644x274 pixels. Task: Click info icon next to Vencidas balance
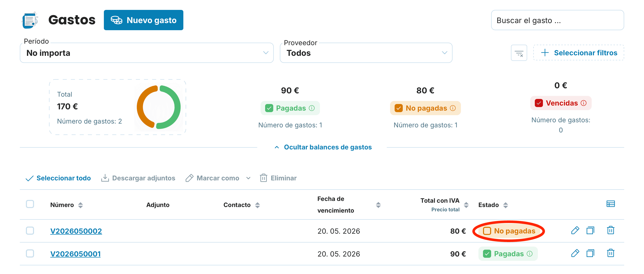pos(584,103)
